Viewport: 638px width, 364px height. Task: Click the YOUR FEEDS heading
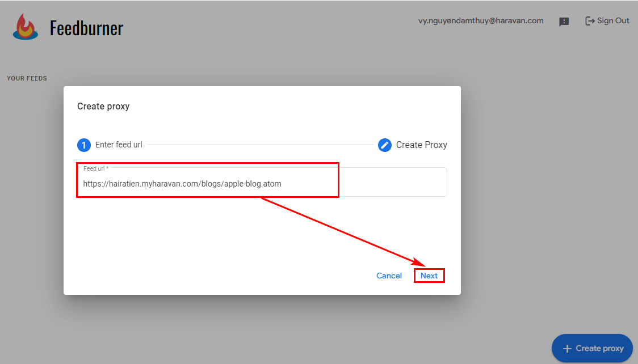coord(27,78)
